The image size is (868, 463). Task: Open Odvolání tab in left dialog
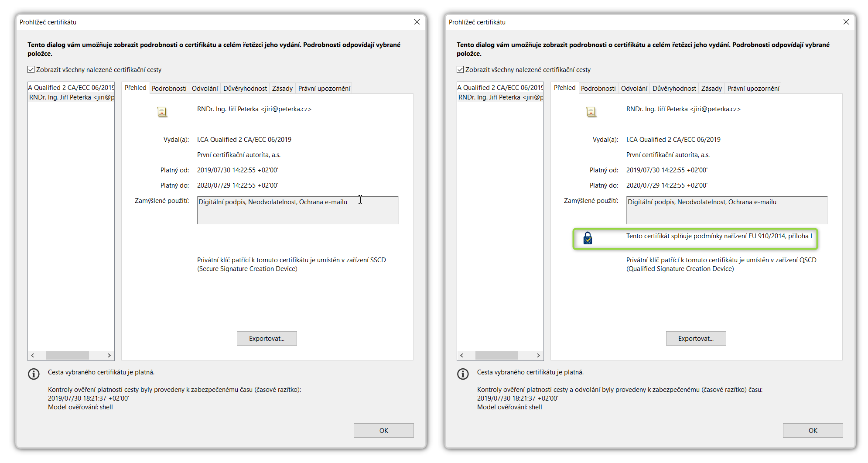[205, 89]
